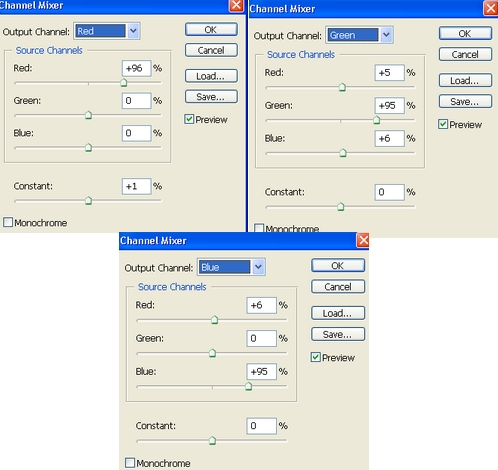Click Blue slider handle in Green channel dialog
The width and height of the screenshot is (498, 470).
[343, 153]
